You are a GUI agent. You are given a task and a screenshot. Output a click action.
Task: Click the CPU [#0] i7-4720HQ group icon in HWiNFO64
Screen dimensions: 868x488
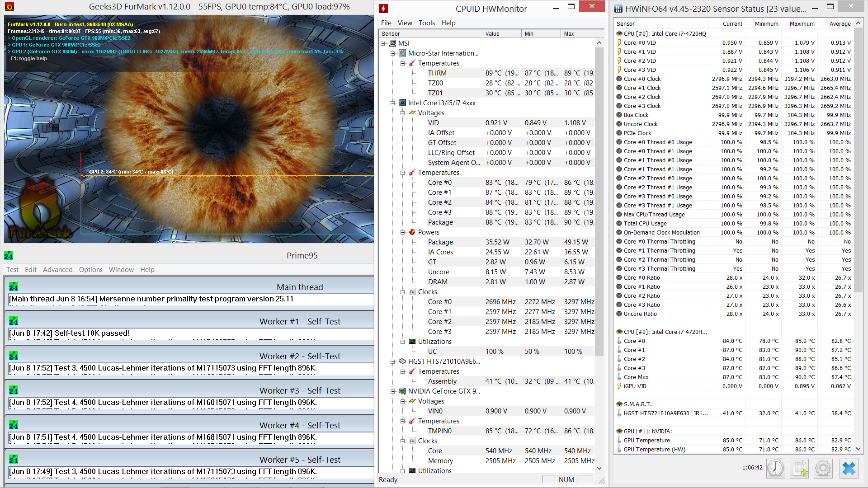point(619,33)
